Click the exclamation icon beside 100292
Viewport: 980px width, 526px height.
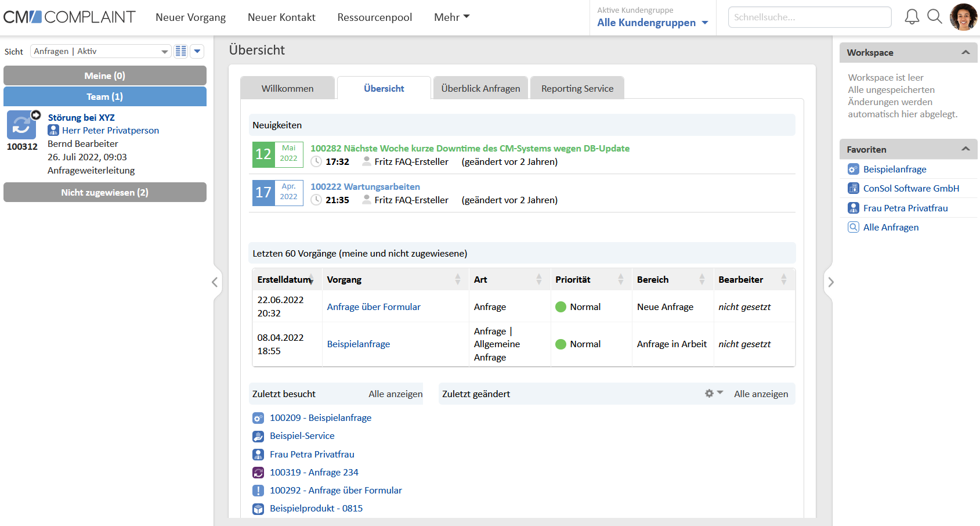[258, 491]
